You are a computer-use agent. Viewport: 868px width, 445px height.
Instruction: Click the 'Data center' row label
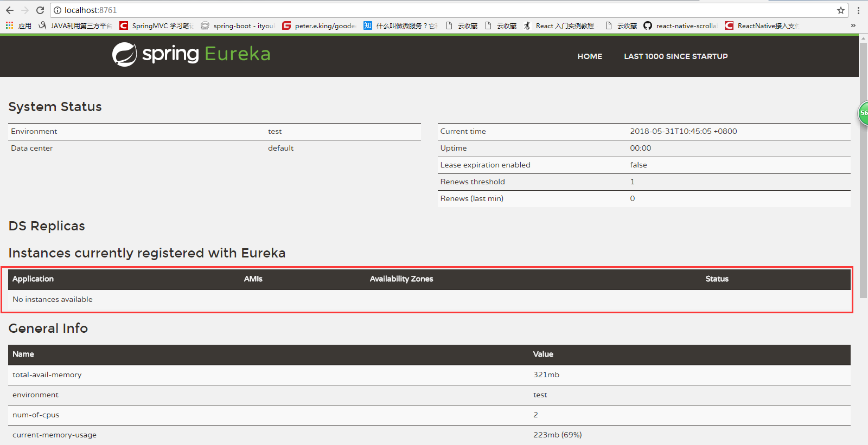pos(32,148)
